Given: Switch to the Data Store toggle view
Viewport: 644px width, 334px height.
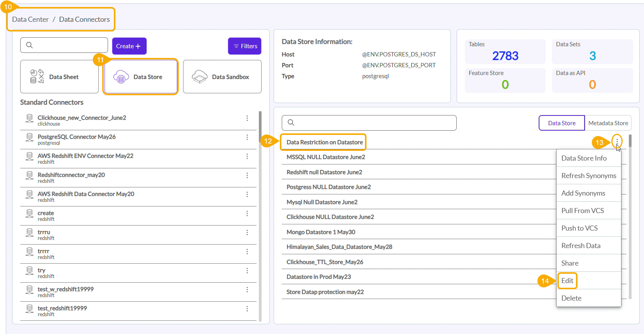Looking at the screenshot, I should (x=562, y=123).
